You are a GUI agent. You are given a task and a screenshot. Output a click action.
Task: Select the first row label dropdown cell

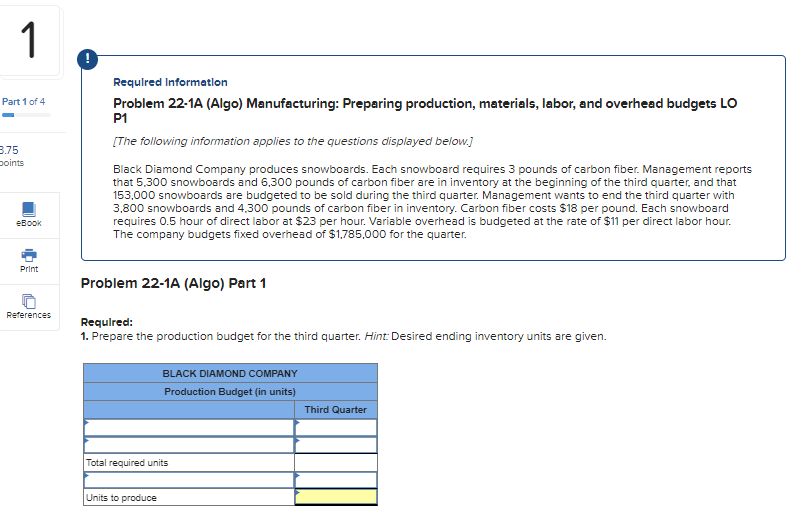189,428
